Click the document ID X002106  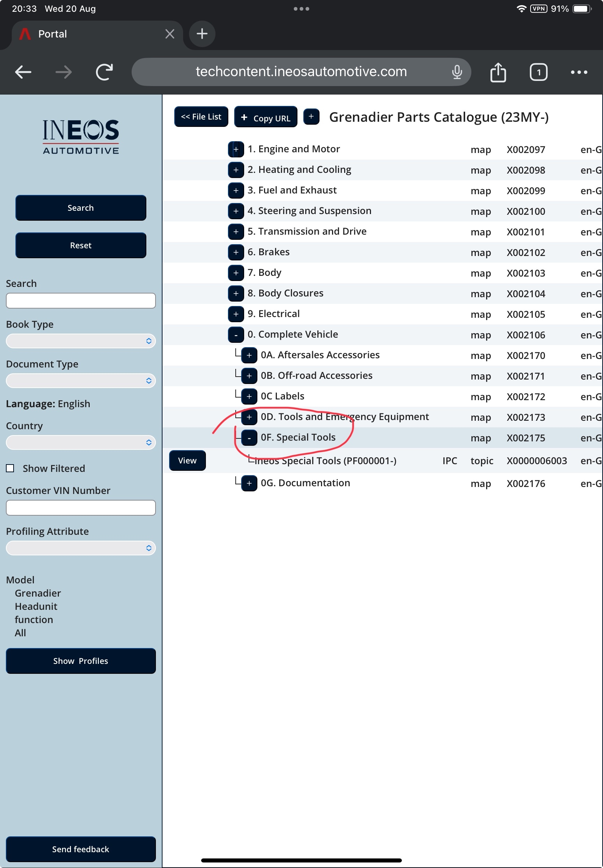click(526, 335)
